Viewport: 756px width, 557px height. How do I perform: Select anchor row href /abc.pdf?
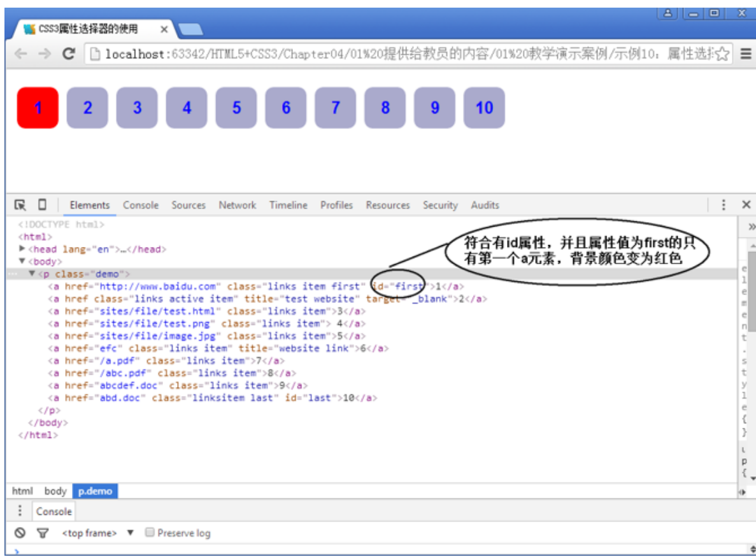click(171, 373)
